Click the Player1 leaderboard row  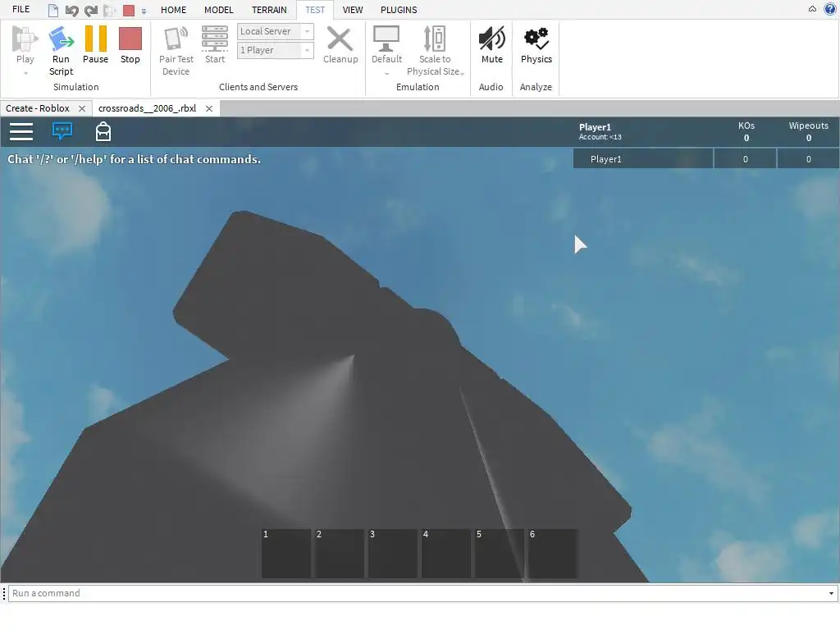pyautogui.click(x=706, y=159)
